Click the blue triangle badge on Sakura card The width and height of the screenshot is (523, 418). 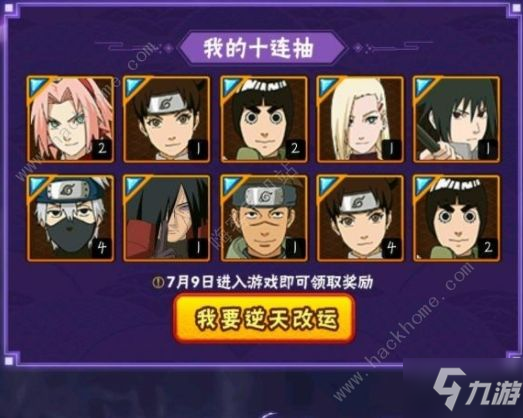click(x=36, y=86)
